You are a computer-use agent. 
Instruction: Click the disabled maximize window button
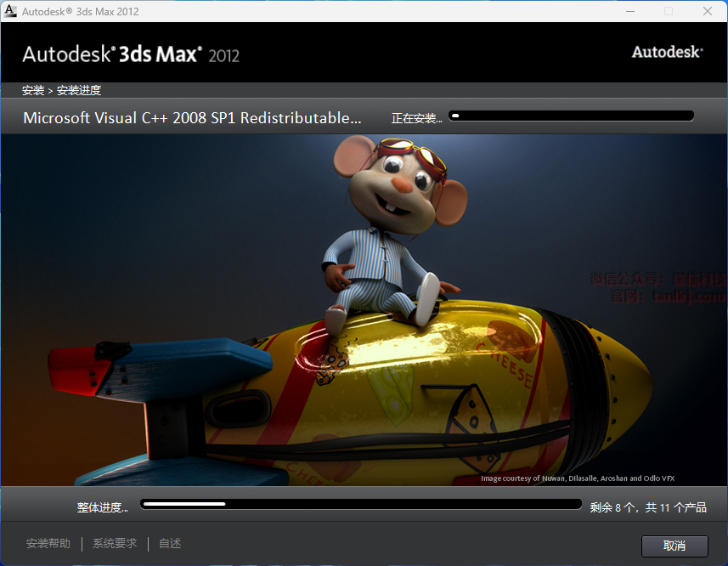(x=669, y=11)
